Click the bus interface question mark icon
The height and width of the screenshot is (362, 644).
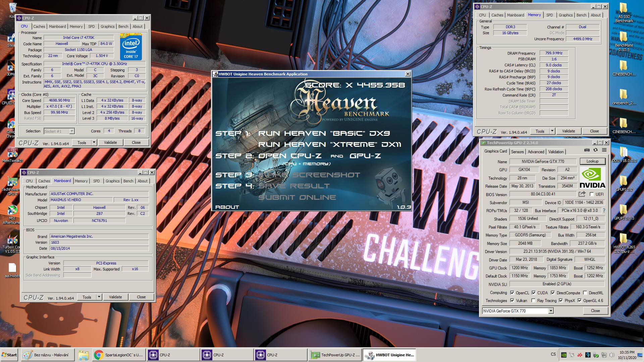604,210
